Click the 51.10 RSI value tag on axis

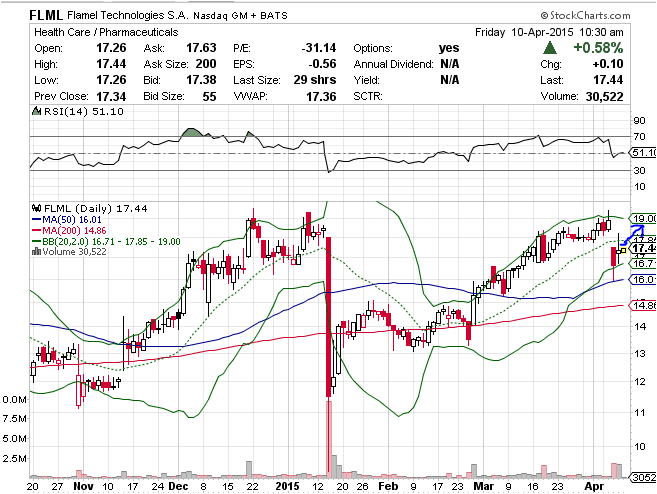[x=644, y=153]
